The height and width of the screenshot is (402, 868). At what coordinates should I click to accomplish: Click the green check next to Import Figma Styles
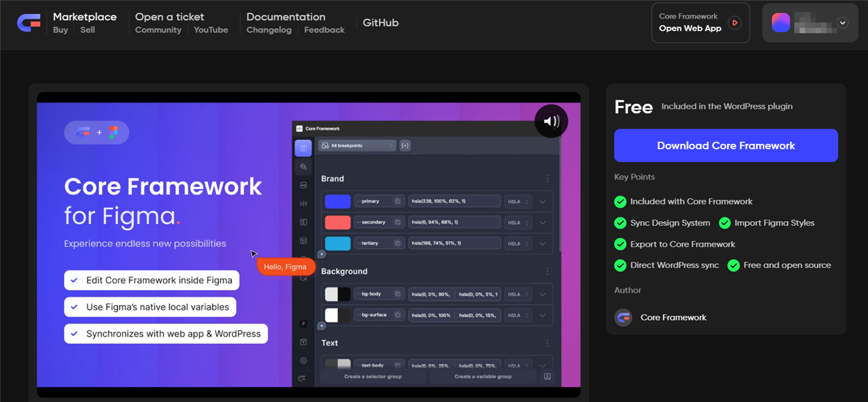(725, 223)
